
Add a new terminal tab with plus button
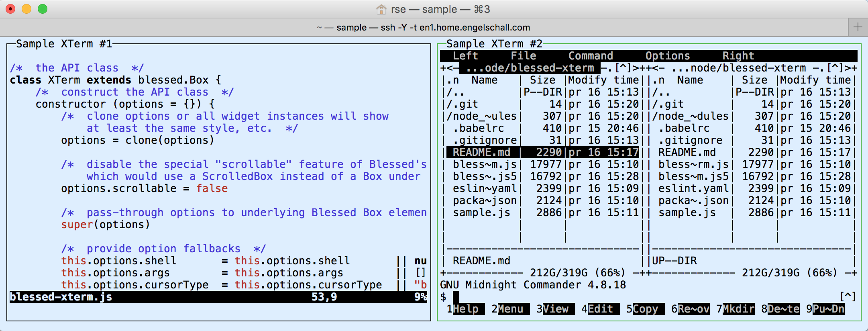click(858, 27)
